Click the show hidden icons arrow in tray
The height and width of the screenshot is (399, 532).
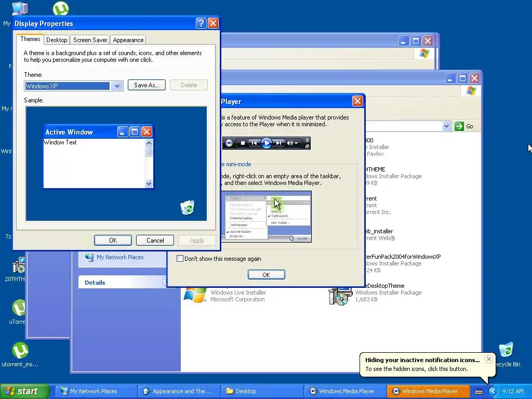point(493,392)
